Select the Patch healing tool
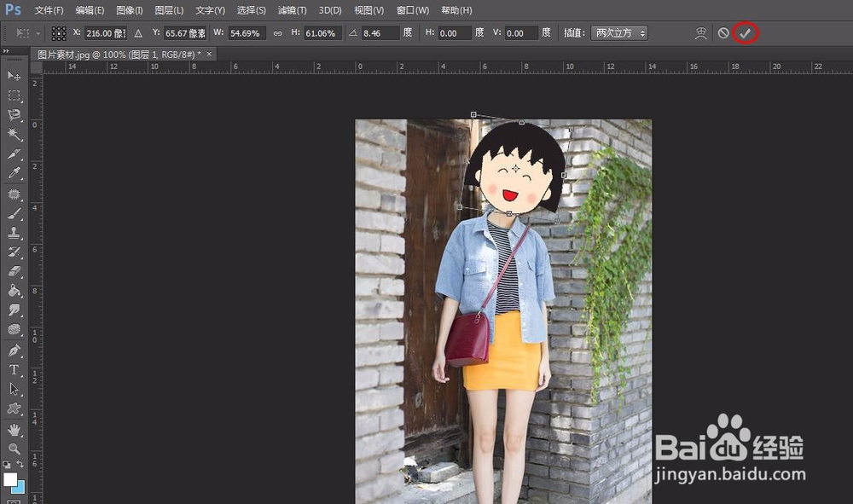The width and height of the screenshot is (853, 504). tap(15, 194)
